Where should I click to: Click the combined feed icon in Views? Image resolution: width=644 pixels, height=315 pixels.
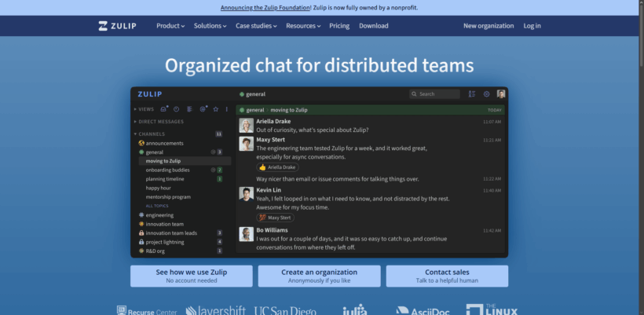pyautogui.click(x=189, y=109)
